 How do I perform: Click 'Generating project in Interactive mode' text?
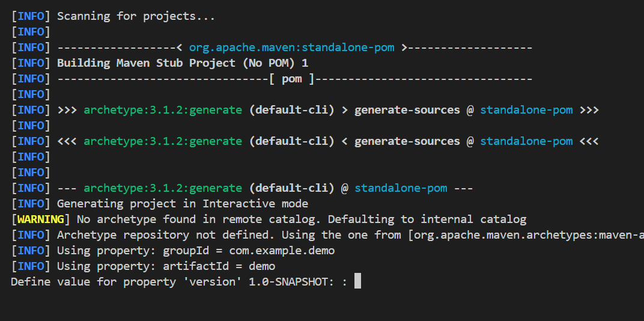coord(182,204)
